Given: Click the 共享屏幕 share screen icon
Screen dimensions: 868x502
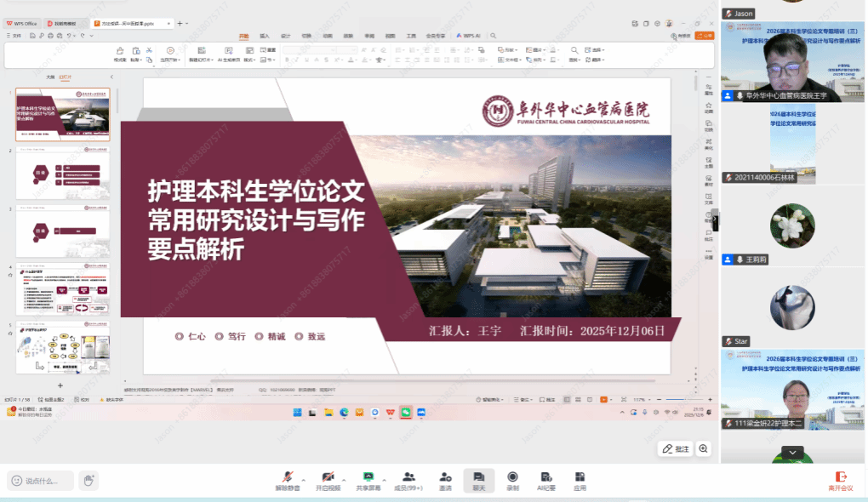Looking at the screenshot, I should [368, 480].
